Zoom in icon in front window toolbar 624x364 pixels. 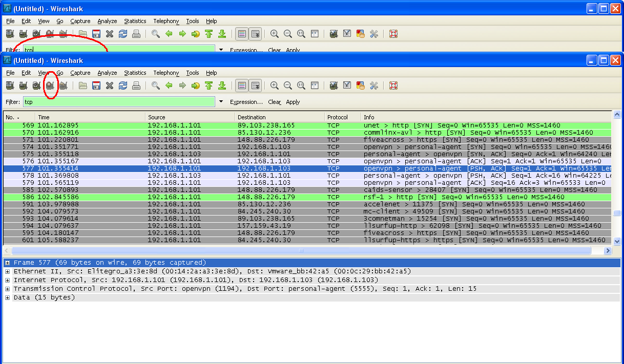pos(275,85)
